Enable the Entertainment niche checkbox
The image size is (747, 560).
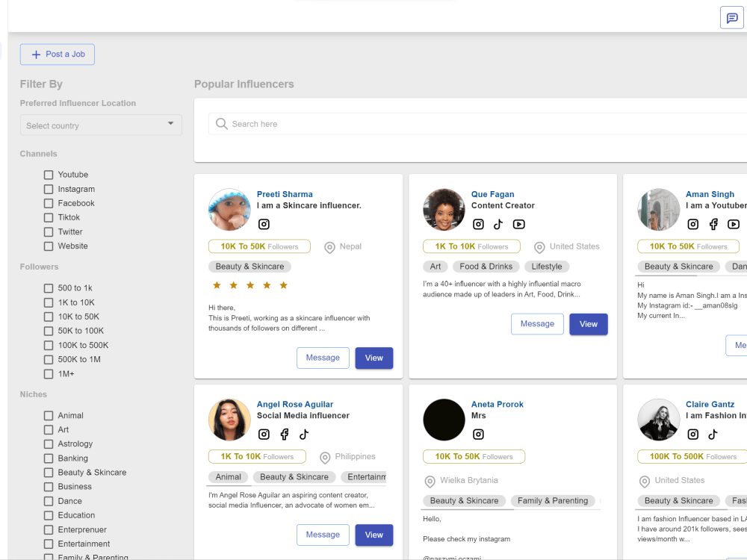(x=49, y=544)
